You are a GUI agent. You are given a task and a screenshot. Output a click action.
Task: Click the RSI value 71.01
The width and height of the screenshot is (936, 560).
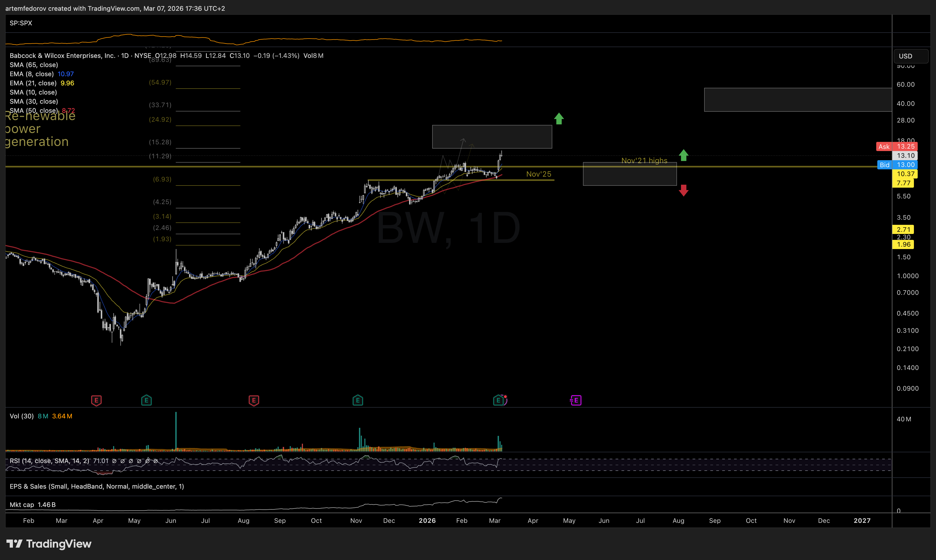click(101, 461)
